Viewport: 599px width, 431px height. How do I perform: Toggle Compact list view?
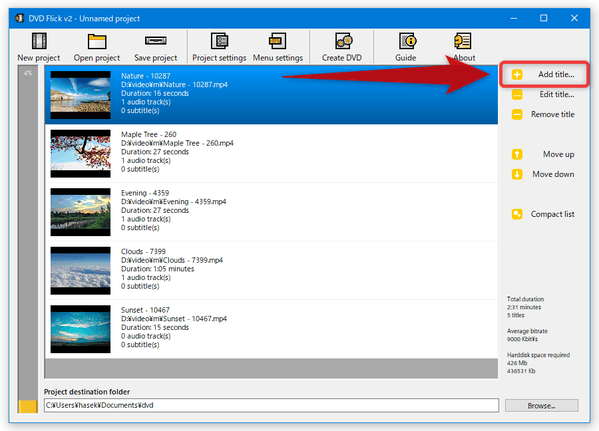tap(543, 214)
